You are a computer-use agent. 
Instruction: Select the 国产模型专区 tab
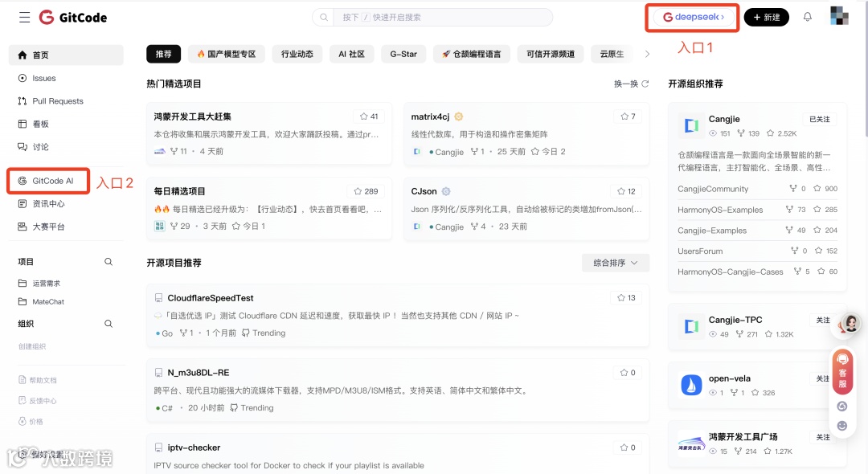(227, 54)
